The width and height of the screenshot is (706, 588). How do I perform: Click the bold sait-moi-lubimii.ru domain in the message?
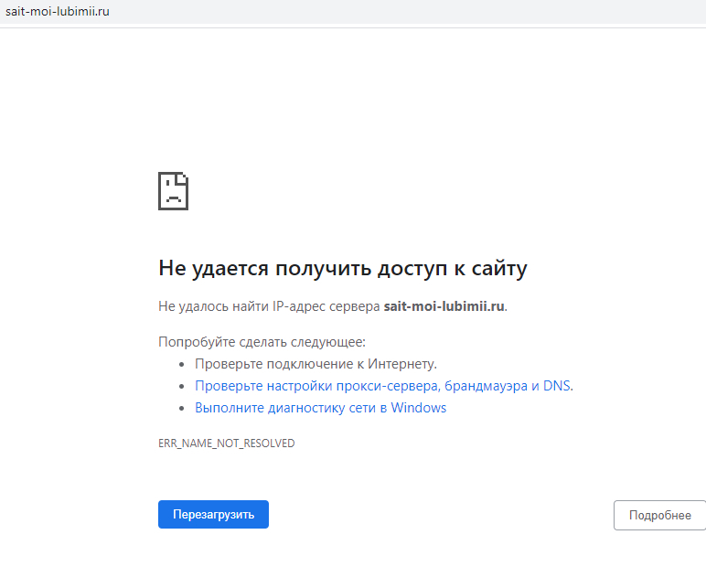coord(444,306)
